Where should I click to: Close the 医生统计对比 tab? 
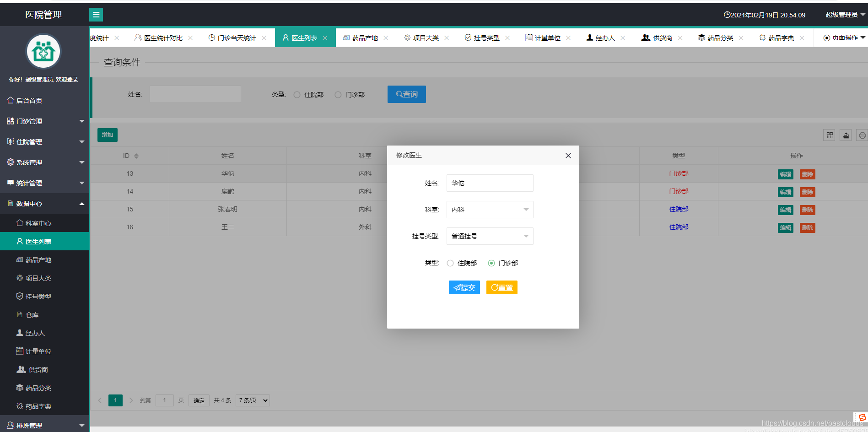click(x=190, y=38)
